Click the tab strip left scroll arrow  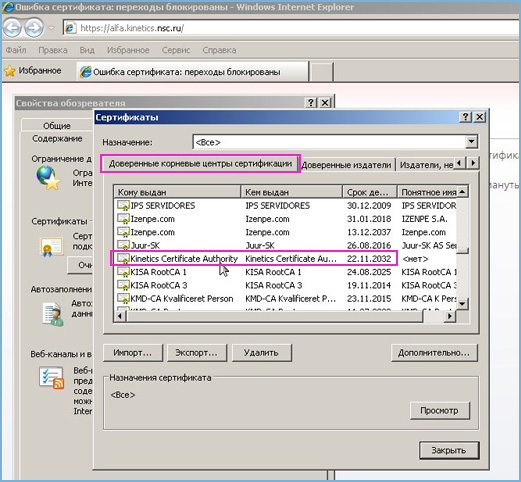pyautogui.click(x=460, y=163)
